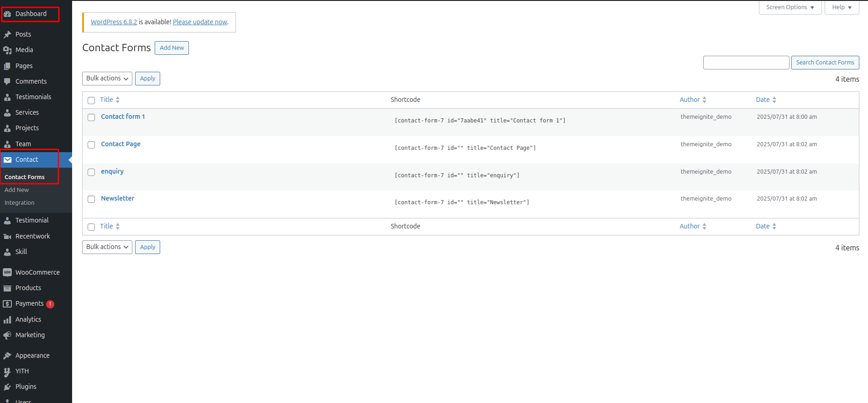868x403 pixels.
Task: Expand the Help panel
Action: [x=842, y=7]
